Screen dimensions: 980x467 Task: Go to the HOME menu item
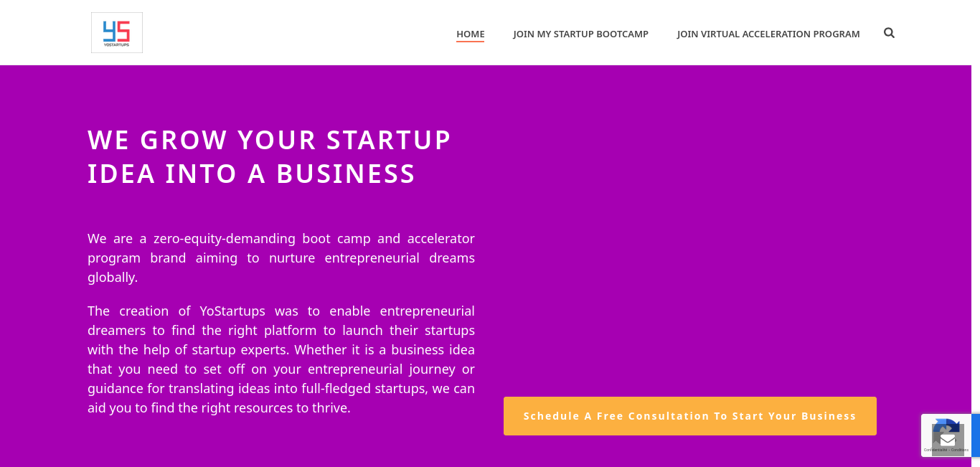point(471,34)
